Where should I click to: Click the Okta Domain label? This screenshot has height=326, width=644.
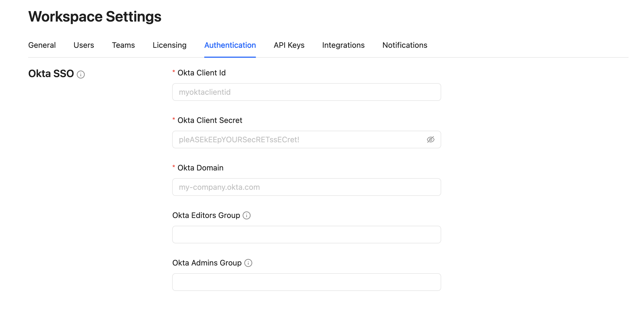[200, 168]
